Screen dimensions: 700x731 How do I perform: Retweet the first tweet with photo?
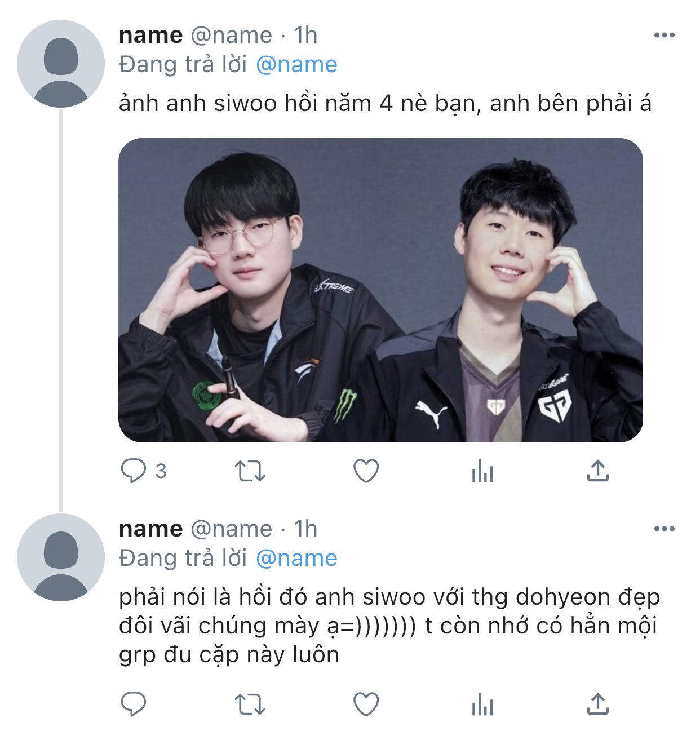pyautogui.click(x=250, y=471)
